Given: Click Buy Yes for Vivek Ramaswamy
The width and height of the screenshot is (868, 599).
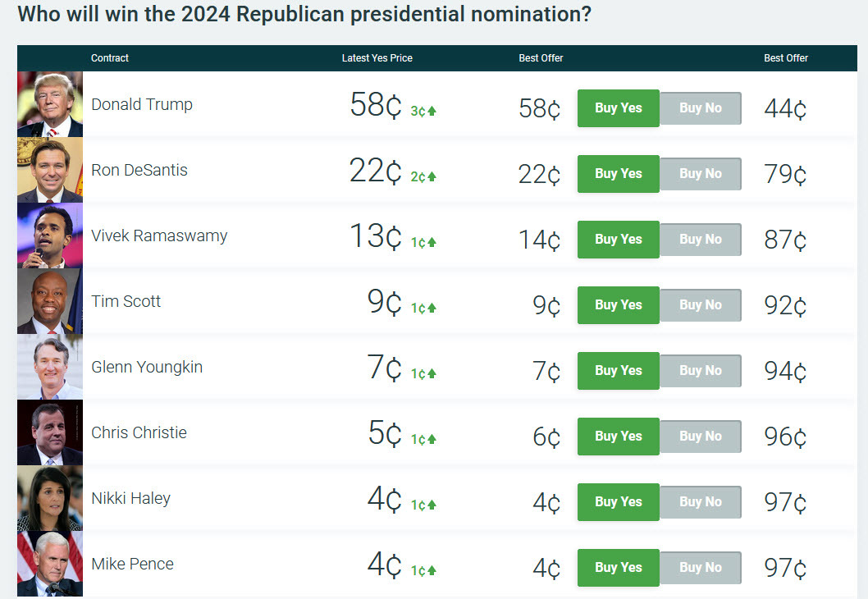Looking at the screenshot, I should click(x=618, y=239).
